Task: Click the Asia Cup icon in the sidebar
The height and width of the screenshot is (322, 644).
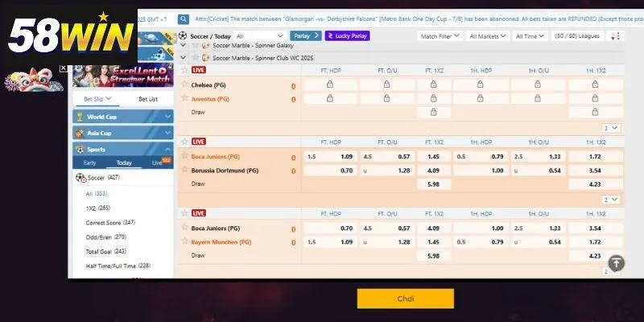Action: pos(80,133)
